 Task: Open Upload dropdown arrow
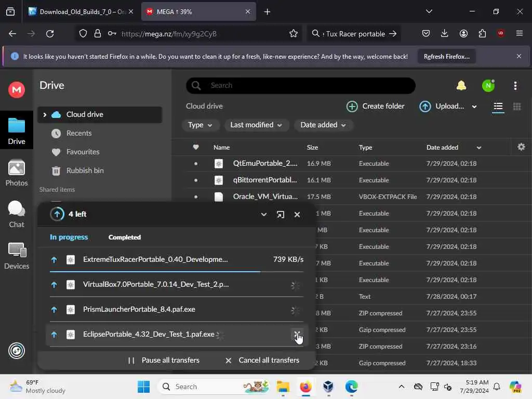pyautogui.click(x=474, y=107)
